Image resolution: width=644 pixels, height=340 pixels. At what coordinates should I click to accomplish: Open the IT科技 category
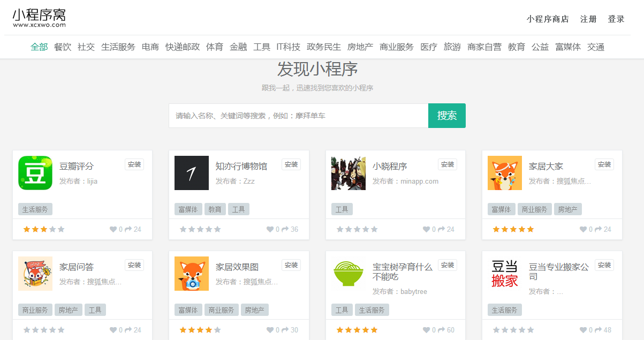tap(289, 47)
